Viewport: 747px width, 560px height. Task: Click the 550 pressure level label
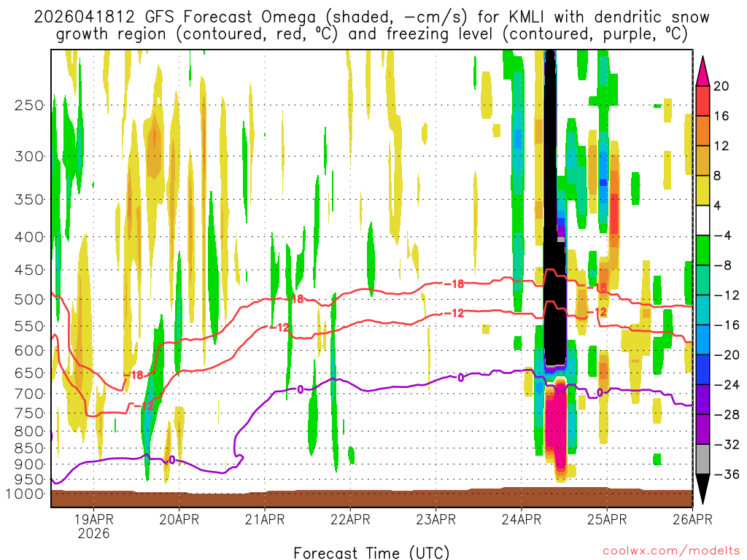coord(29,326)
